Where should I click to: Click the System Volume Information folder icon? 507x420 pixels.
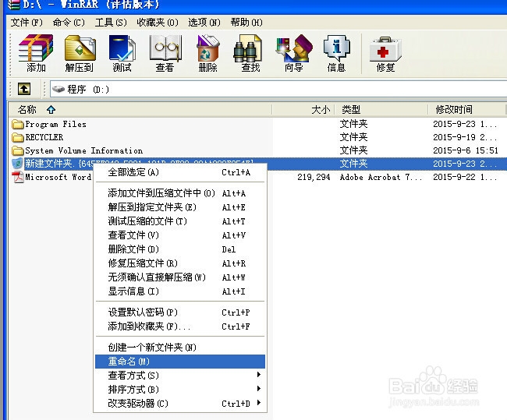click(18, 151)
